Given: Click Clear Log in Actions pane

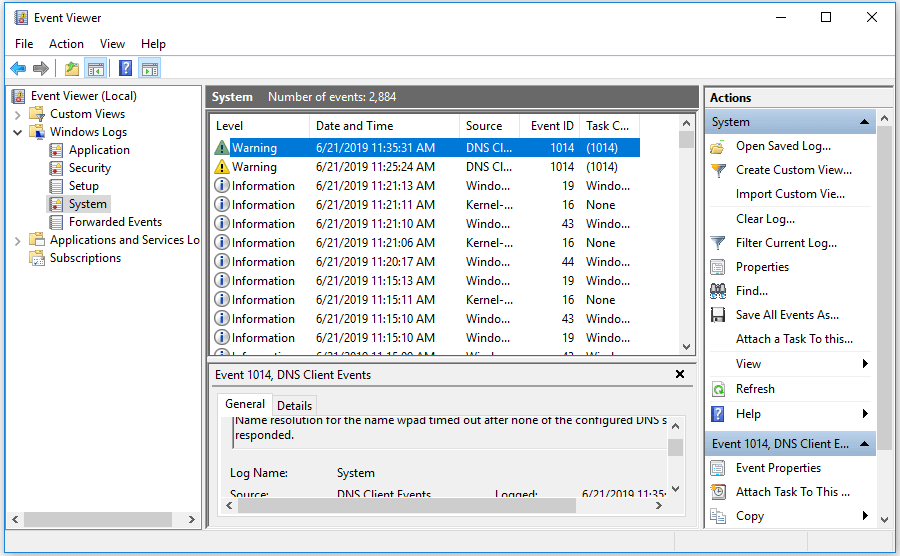Looking at the screenshot, I should point(765,219).
